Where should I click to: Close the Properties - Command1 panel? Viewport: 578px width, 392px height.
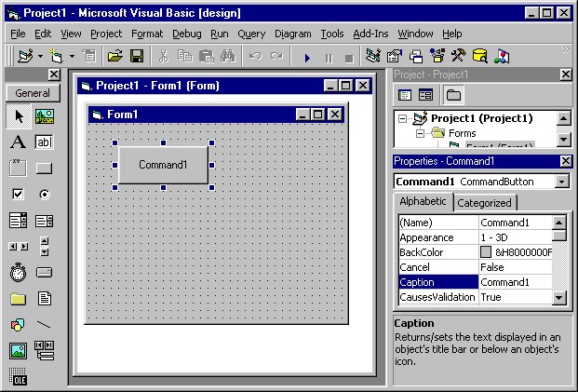(566, 161)
